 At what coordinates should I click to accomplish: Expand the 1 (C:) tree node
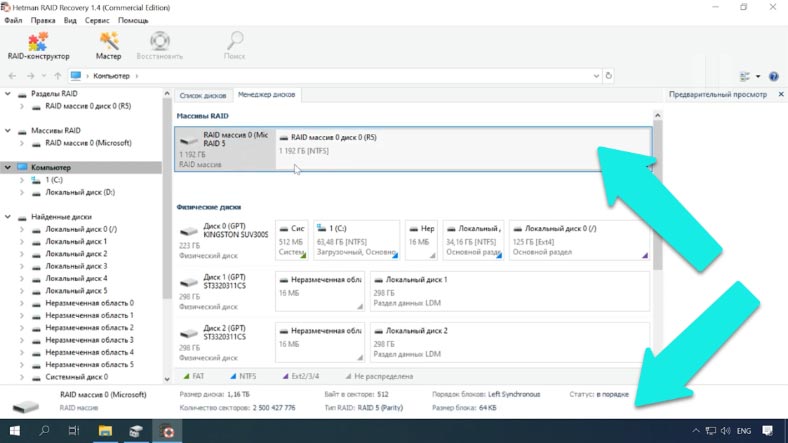(22, 180)
